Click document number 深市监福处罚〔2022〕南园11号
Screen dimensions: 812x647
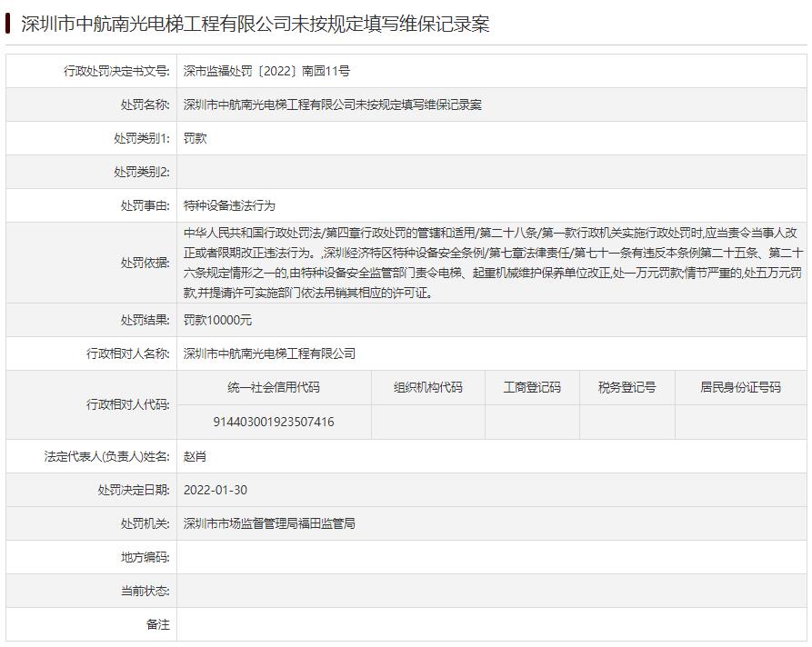tap(266, 71)
